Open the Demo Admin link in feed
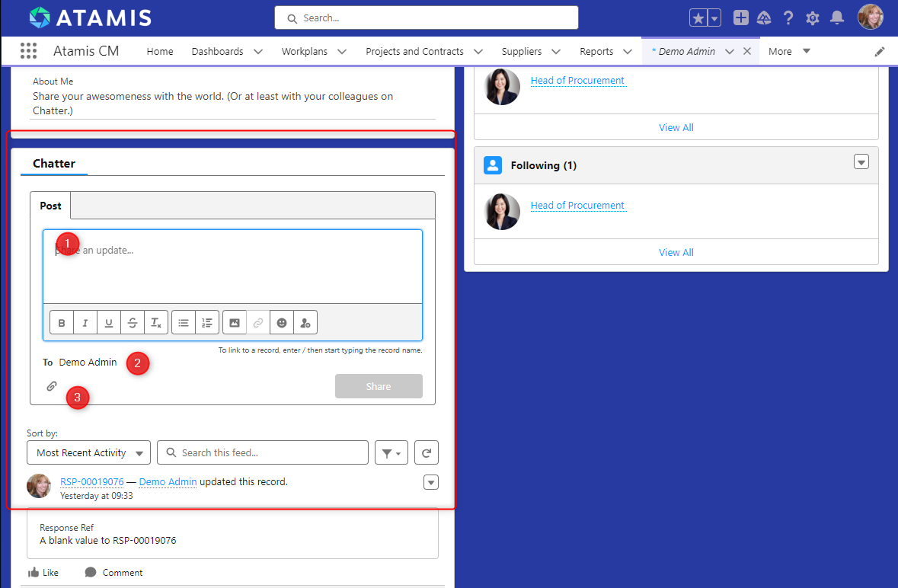 (x=168, y=482)
